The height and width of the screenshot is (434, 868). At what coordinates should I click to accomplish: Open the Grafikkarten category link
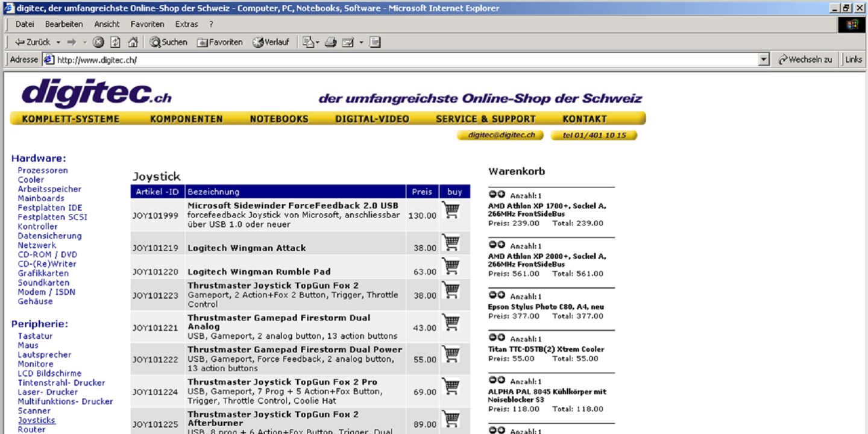tap(43, 273)
